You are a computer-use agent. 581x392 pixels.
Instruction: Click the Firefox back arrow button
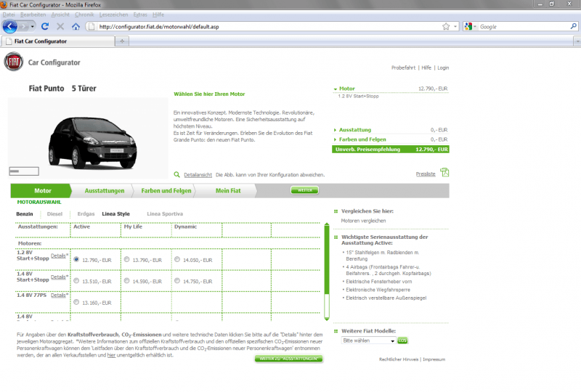(x=10, y=27)
